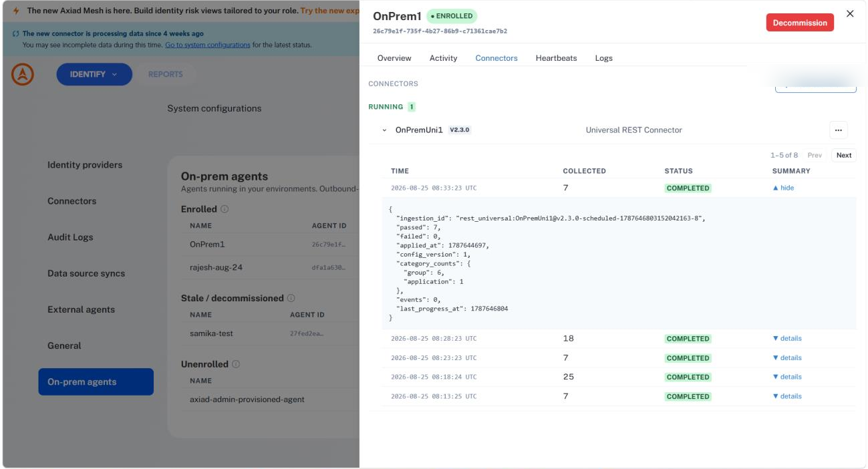Viewport: 868px width, 469px height.
Task: Click the ingestion_id line in JSON summary
Action: tap(551, 218)
